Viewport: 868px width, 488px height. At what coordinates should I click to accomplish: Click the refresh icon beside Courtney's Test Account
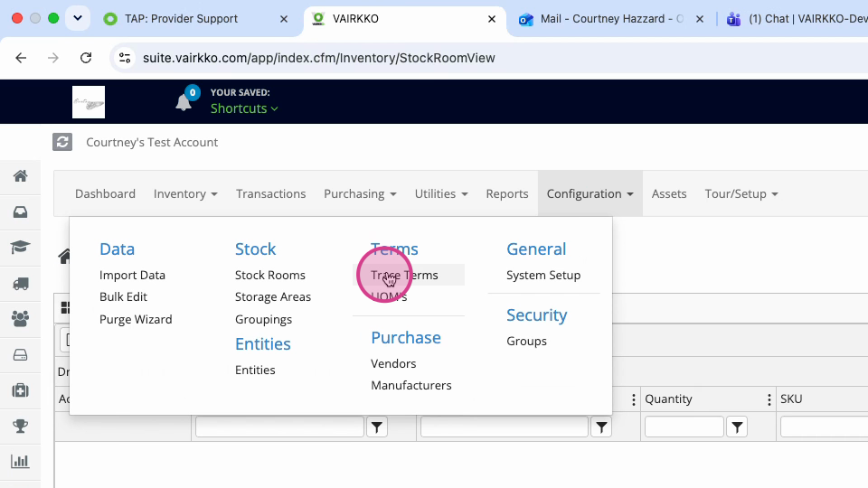tap(62, 142)
